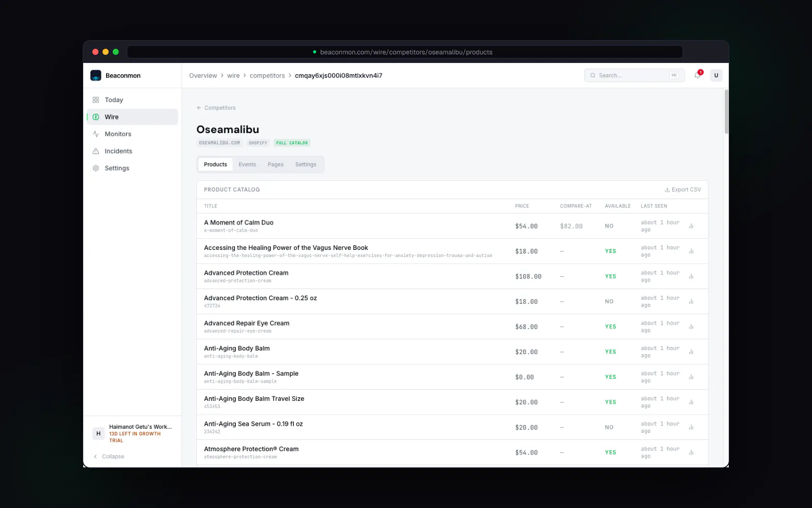Open the Today sidebar page
Viewport: 812px width, 508px height.
tap(132, 100)
